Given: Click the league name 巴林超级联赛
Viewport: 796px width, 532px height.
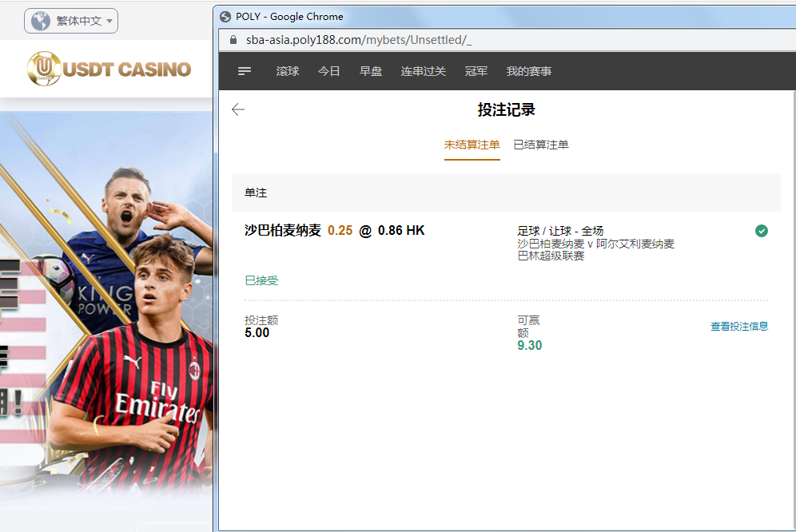Looking at the screenshot, I should (x=551, y=256).
